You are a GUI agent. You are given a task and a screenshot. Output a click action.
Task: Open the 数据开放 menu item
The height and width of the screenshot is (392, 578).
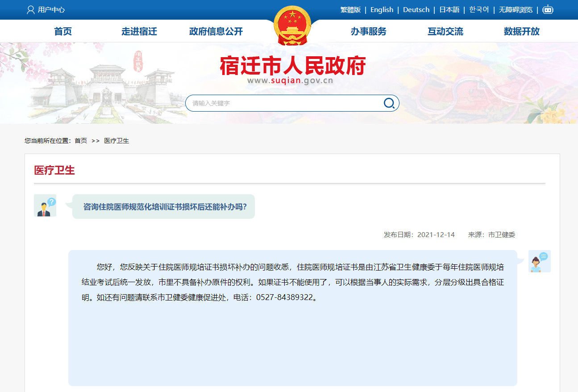coord(522,31)
